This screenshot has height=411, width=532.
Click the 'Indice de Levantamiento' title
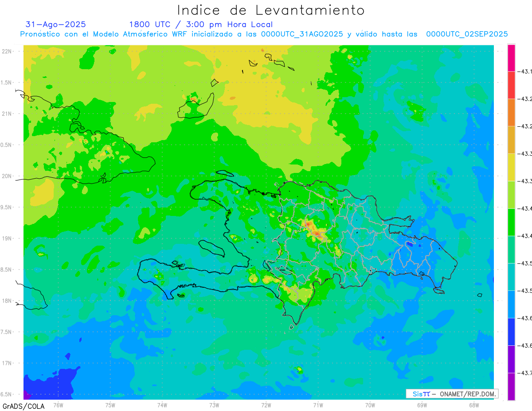pos(270,10)
